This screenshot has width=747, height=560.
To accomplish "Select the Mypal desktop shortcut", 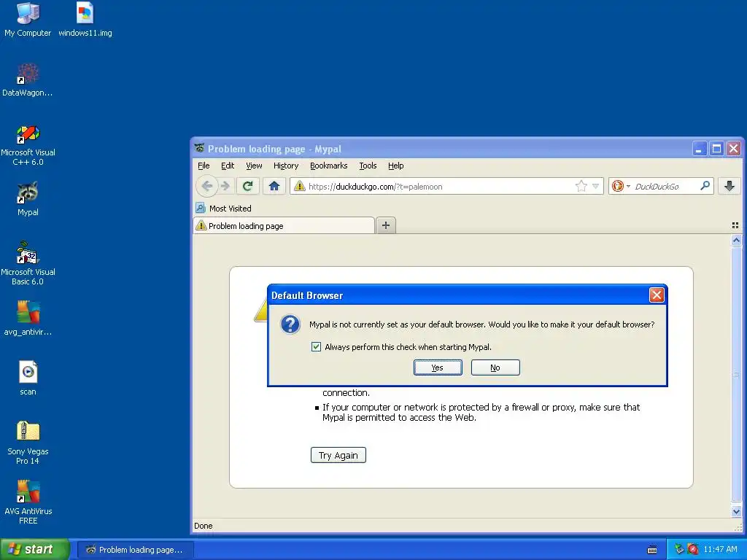I will (28, 198).
